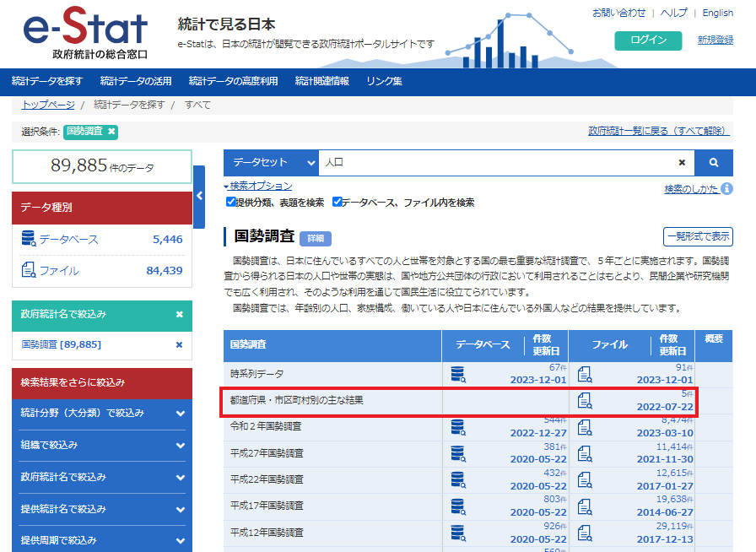Screen dimensions: 756x552
Task: Expand the blue 政府統計名で絞込み section
Action: click(x=102, y=477)
